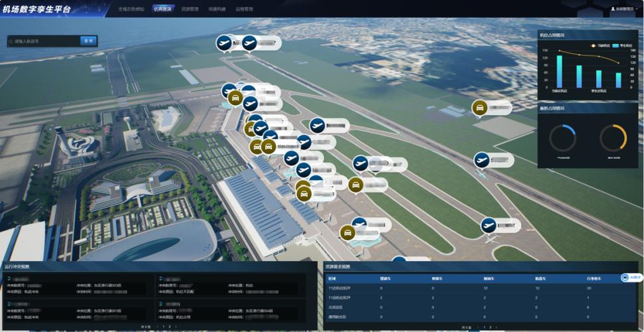Click the 区域 column header in the resource table
644x332 pixels.
tap(332, 278)
